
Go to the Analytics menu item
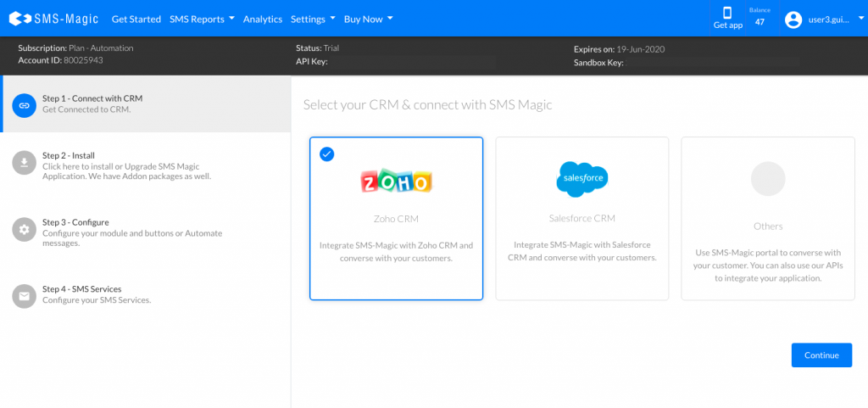[263, 19]
